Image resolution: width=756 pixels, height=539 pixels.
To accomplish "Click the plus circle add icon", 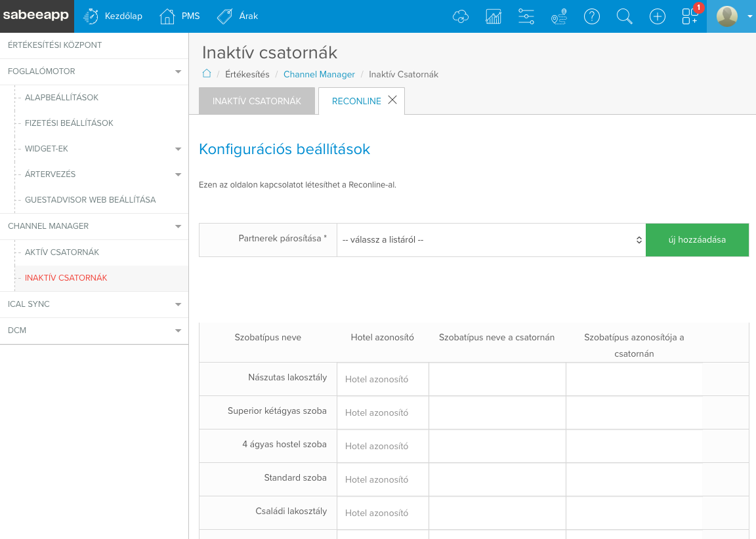I will (658, 16).
